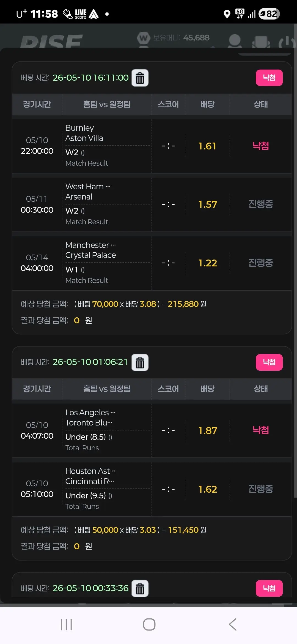Screen dimensions: 297x644
Task: Tap the RISE logo in header
Action: pos(51,41)
